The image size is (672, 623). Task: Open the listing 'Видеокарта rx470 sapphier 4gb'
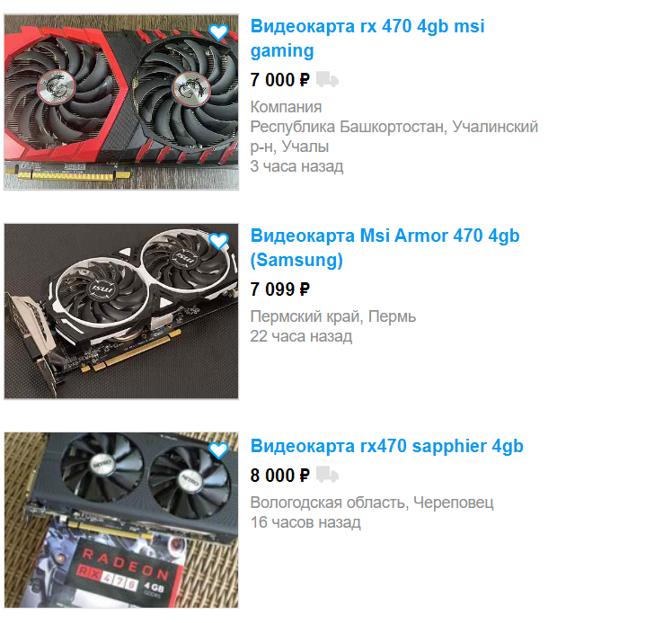[x=386, y=446]
